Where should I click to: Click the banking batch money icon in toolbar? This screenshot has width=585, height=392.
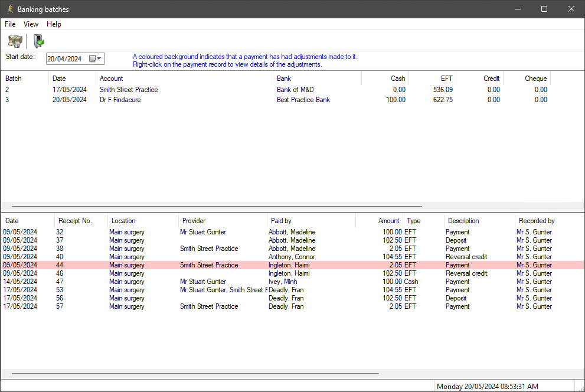tap(15, 41)
